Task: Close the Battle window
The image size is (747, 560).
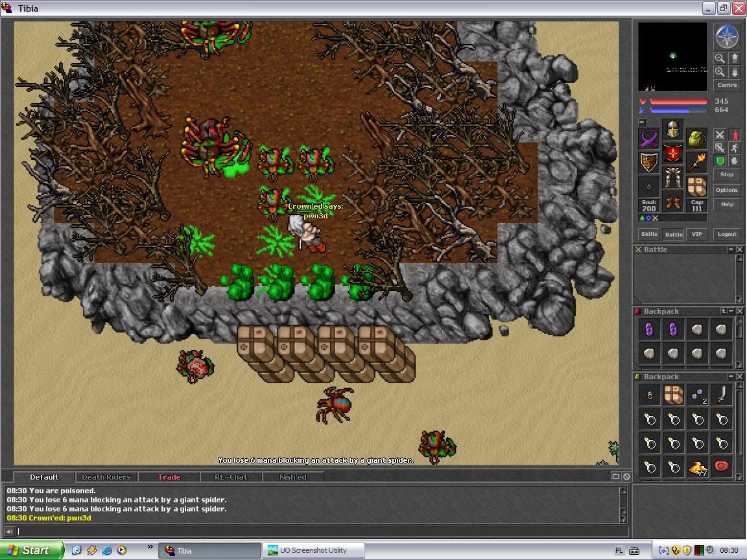Action: pos(739,250)
